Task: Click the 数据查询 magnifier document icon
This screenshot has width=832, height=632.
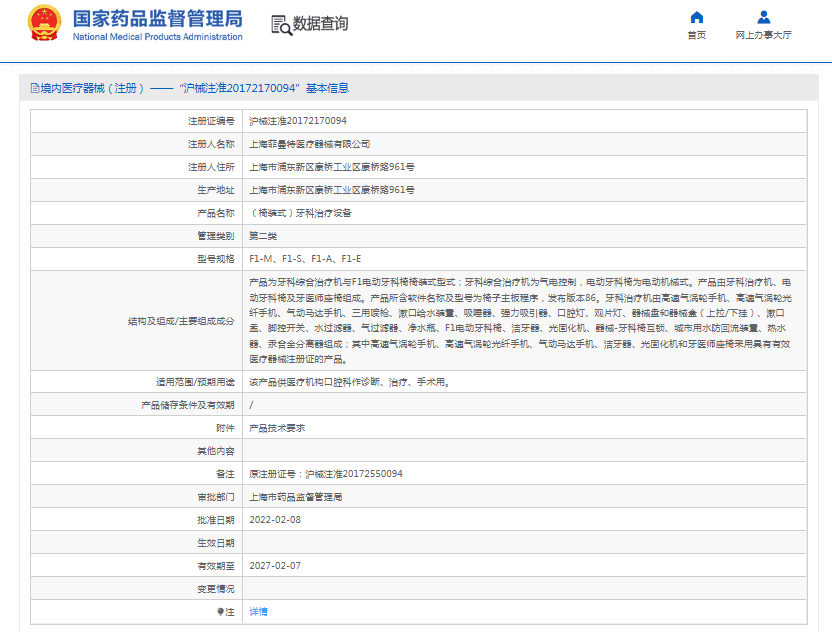Action: [282, 24]
